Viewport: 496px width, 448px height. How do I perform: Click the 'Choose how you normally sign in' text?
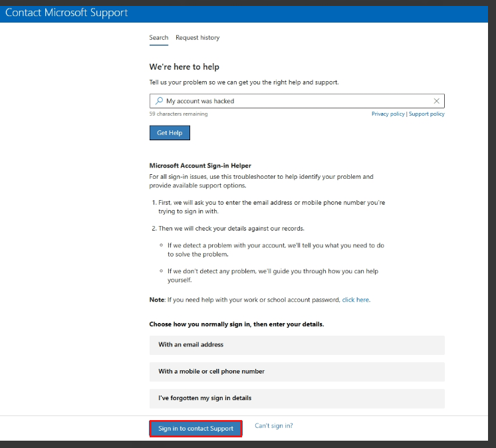pyautogui.click(x=237, y=324)
